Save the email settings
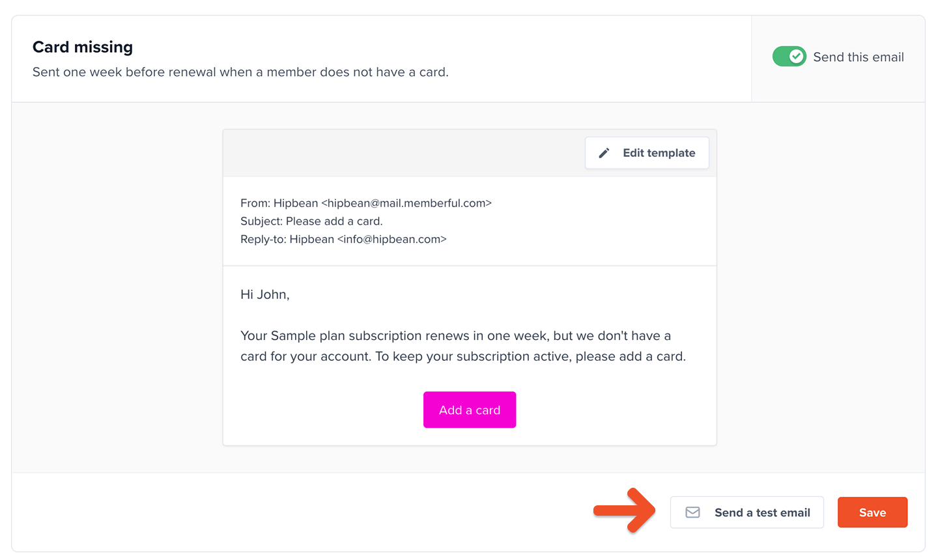The image size is (938, 560). pos(872,512)
